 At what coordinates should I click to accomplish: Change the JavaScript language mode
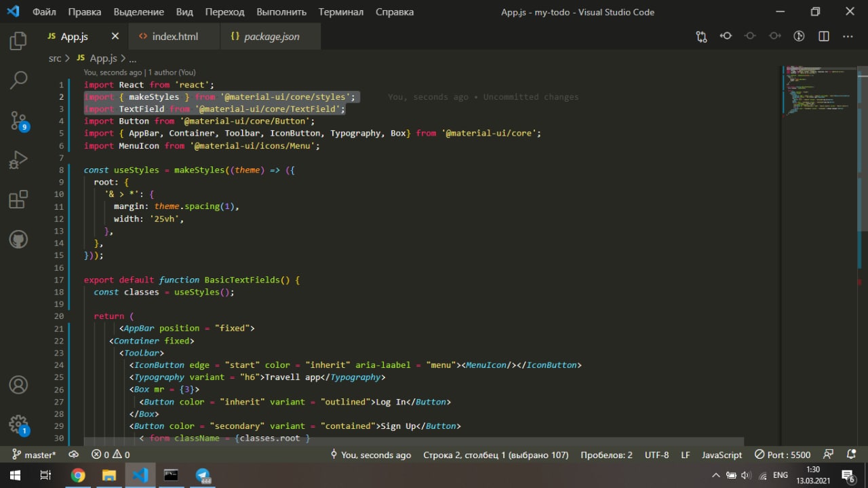click(722, 455)
